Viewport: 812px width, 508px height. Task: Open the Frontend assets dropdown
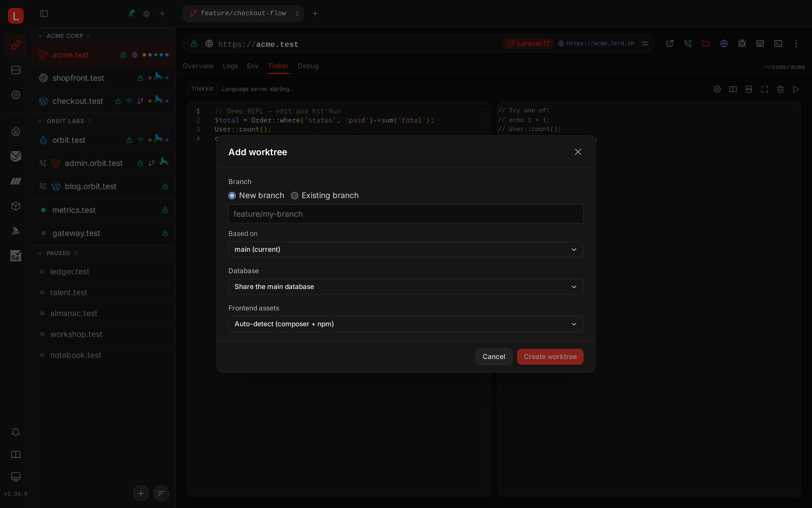pyautogui.click(x=406, y=324)
